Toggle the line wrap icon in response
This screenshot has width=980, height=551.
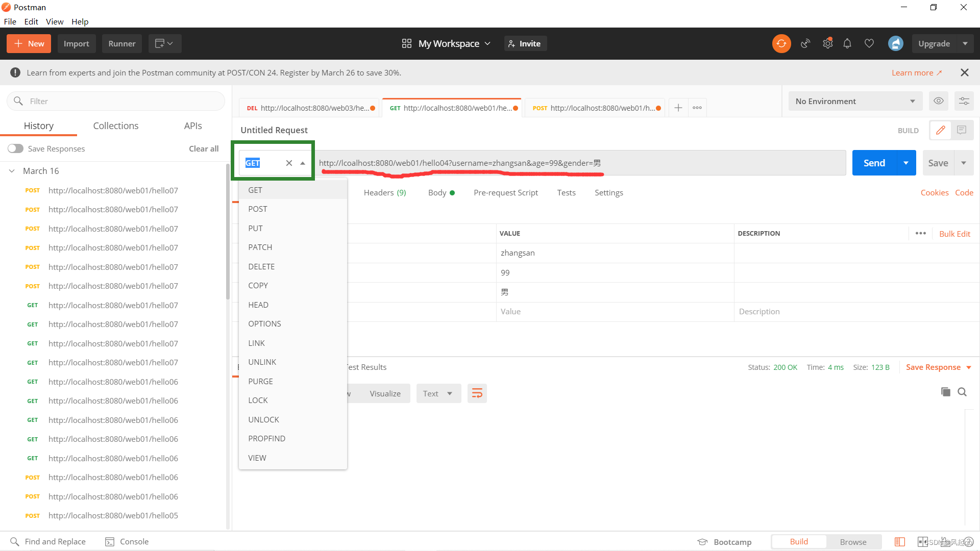pos(477,393)
